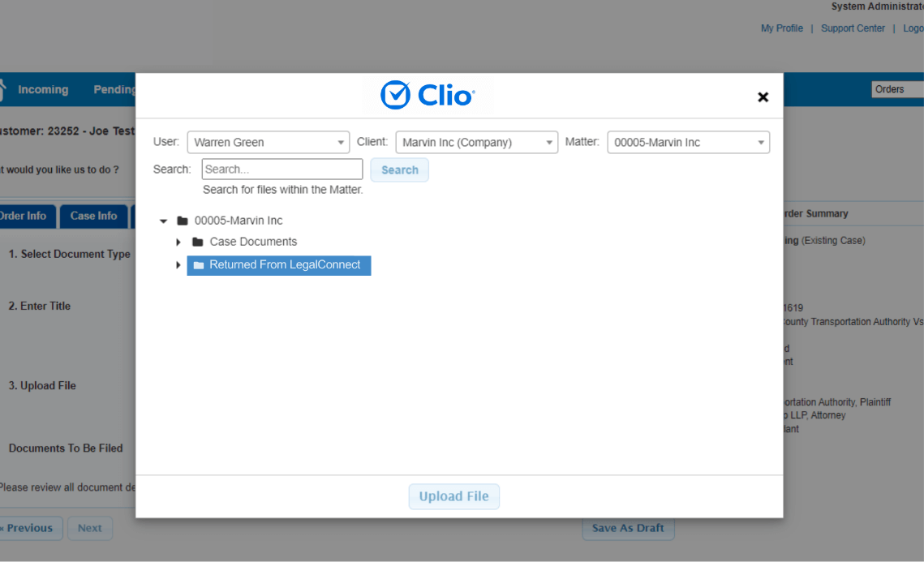Click the Search button

[x=400, y=169]
